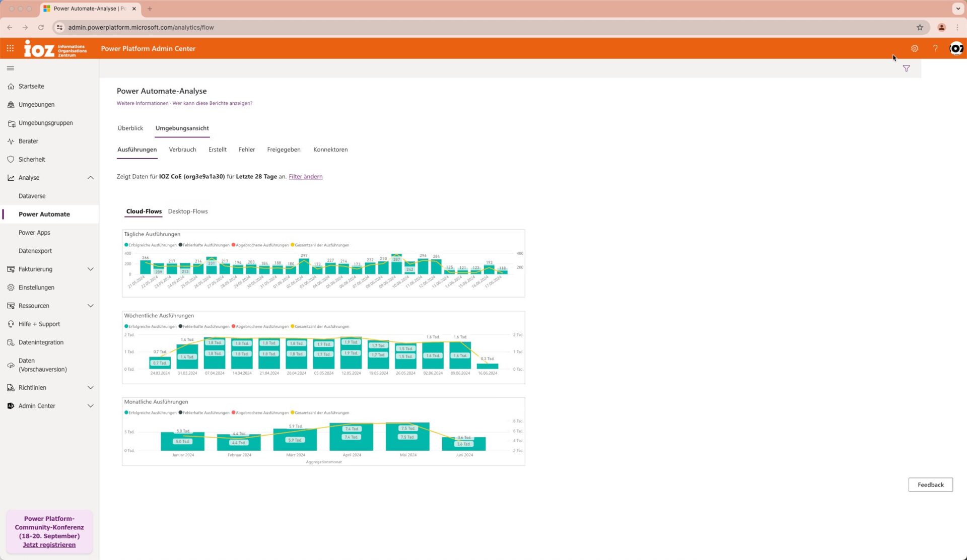Open the Weitere Informationen link
The height and width of the screenshot is (560, 967).
pyautogui.click(x=143, y=103)
